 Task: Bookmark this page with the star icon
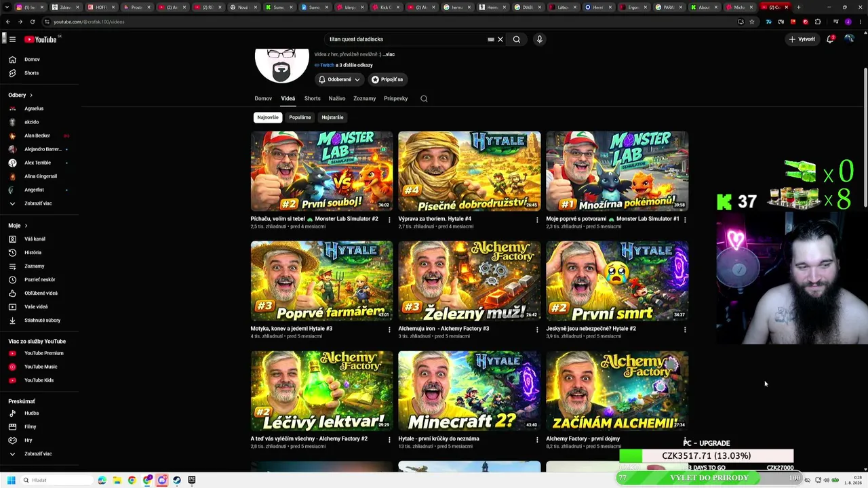tap(751, 22)
